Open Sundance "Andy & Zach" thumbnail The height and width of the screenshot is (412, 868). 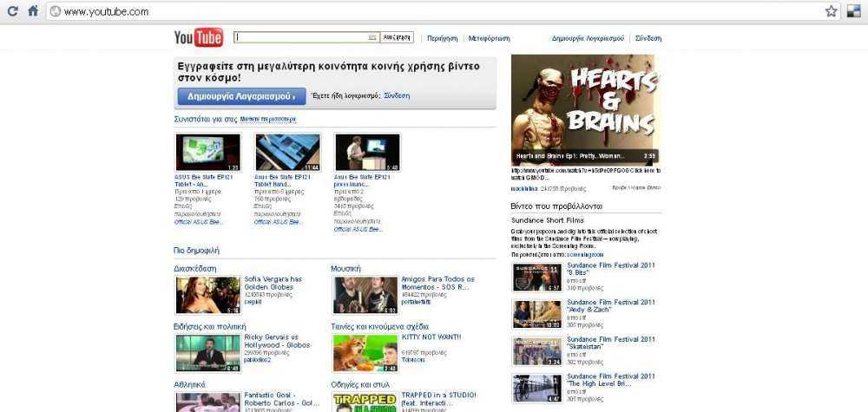[x=537, y=315]
